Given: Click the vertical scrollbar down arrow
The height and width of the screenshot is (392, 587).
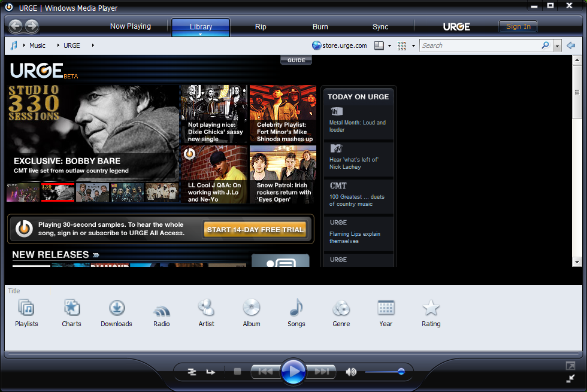Looking at the screenshot, I should (x=577, y=262).
